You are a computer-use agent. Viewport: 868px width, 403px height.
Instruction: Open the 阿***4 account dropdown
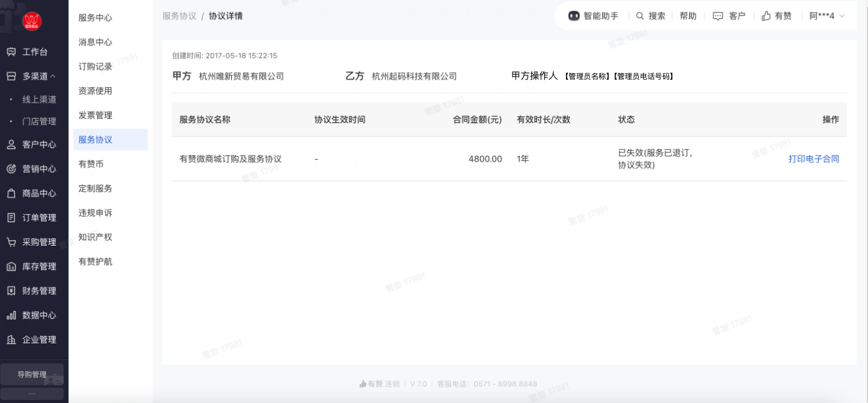[x=826, y=16]
